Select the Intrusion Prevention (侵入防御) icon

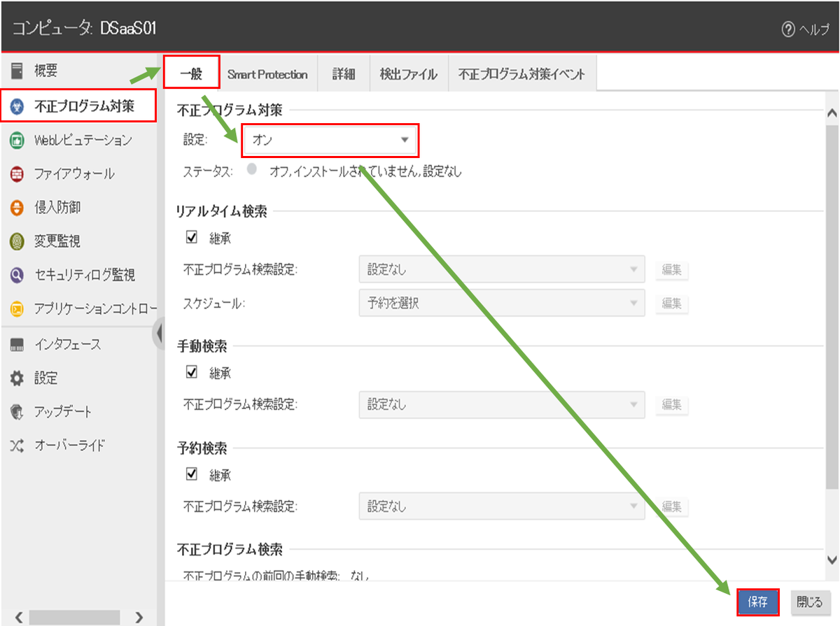(x=17, y=208)
